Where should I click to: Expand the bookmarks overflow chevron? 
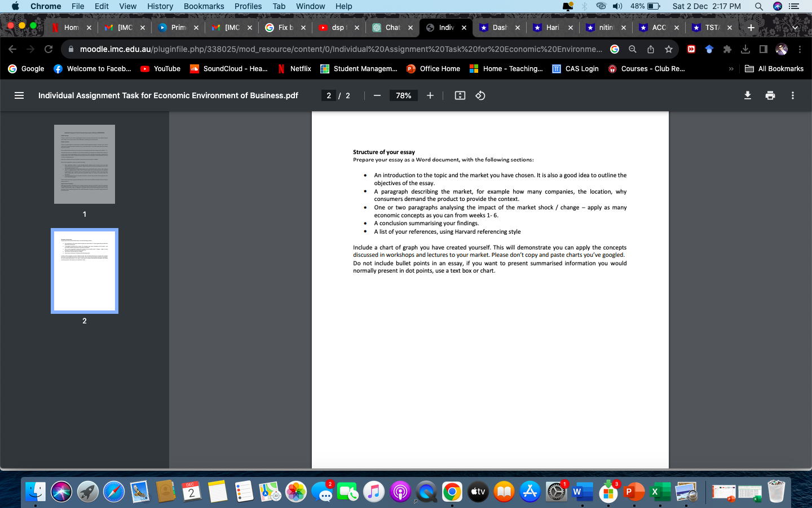pos(731,68)
